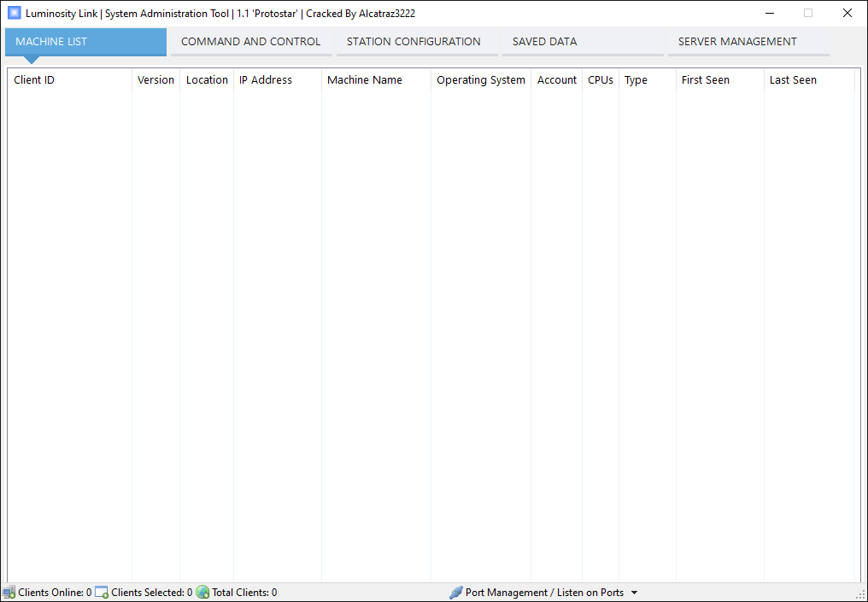Screen dimensions: 868x602
Task: Click the Clients Selected status icon
Action: coord(102,593)
